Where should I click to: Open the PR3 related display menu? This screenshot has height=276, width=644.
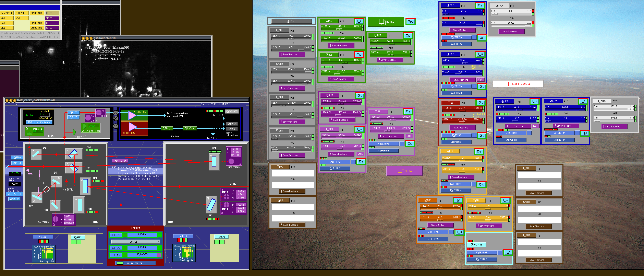[x=329, y=96]
